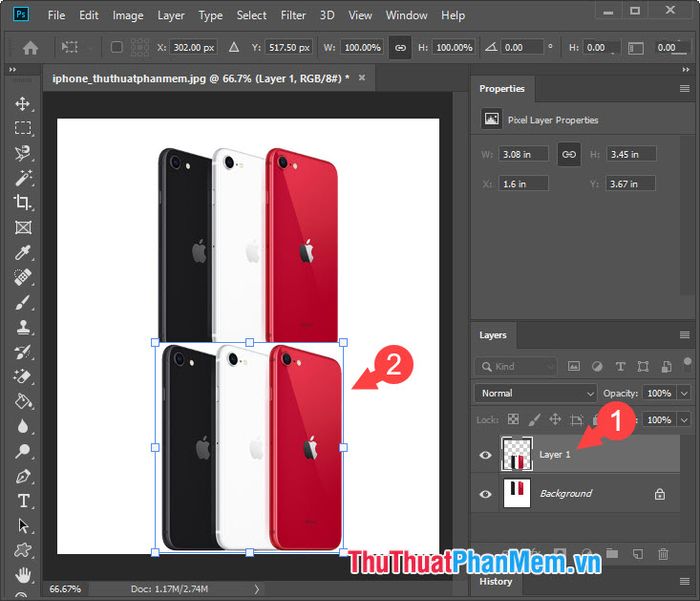Toggle link width and height in Properties
700x601 pixels.
(x=569, y=154)
